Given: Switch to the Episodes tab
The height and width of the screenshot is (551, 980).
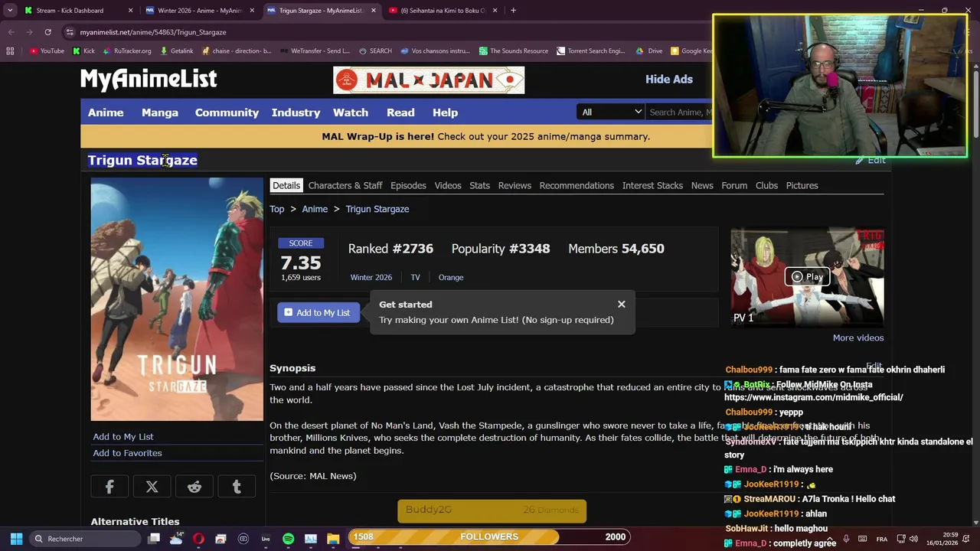Looking at the screenshot, I should click(x=408, y=185).
